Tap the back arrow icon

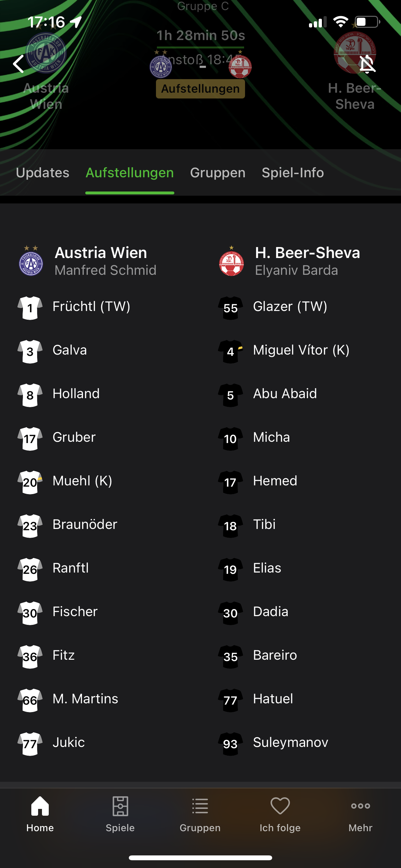click(x=18, y=64)
